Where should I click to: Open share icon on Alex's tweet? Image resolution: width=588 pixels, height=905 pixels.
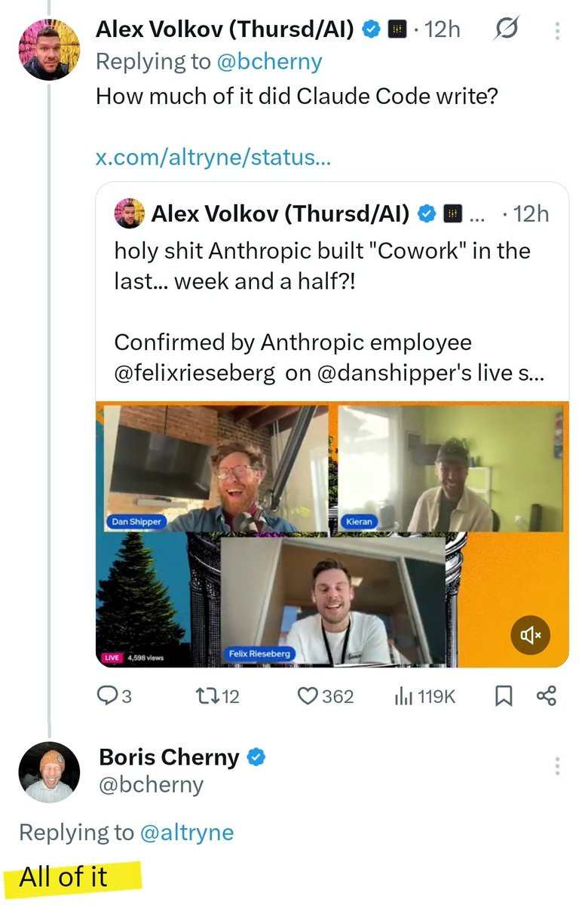(547, 695)
